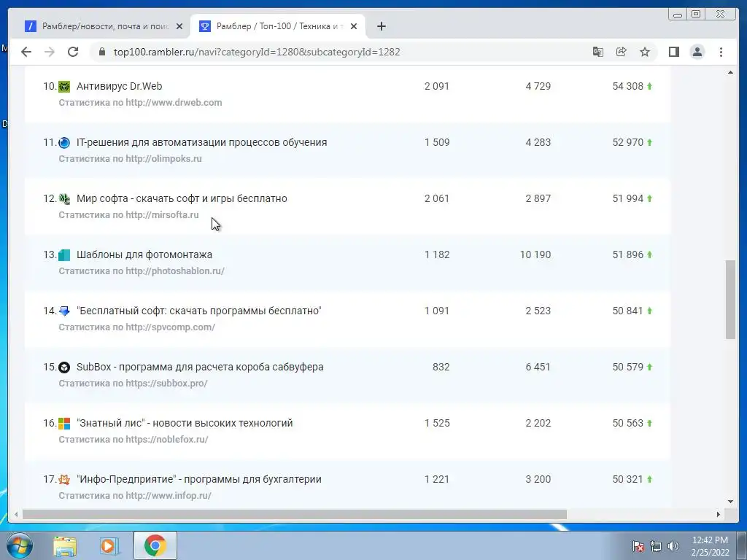Click Статистика по http://mirsofta.ru
Image resolution: width=747 pixels, height=560 pixels.
(x=128, y=215)
